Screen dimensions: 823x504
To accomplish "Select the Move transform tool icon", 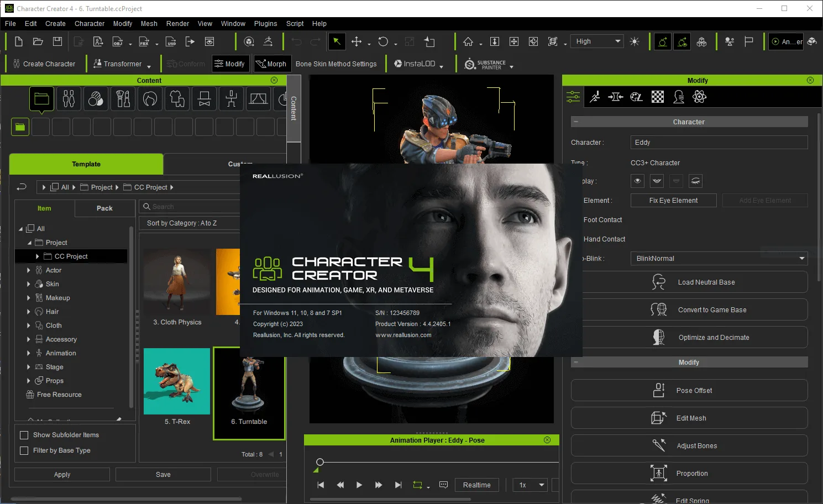I will [357, 41].
